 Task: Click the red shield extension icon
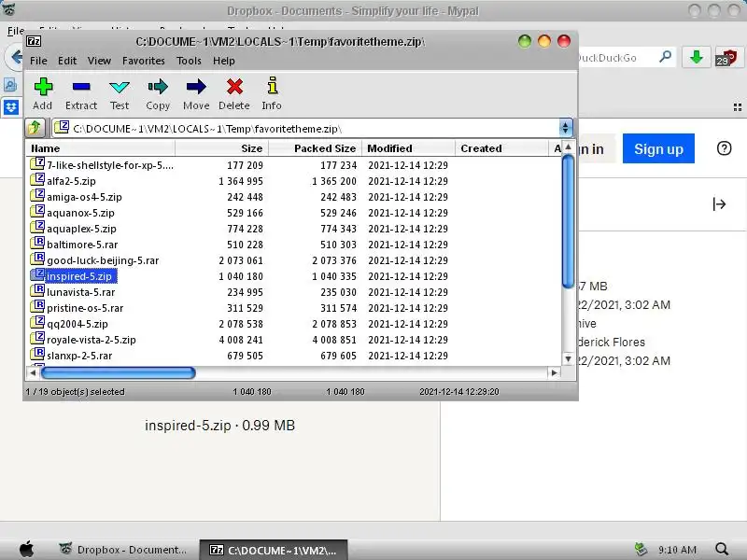tap(728, 58)
